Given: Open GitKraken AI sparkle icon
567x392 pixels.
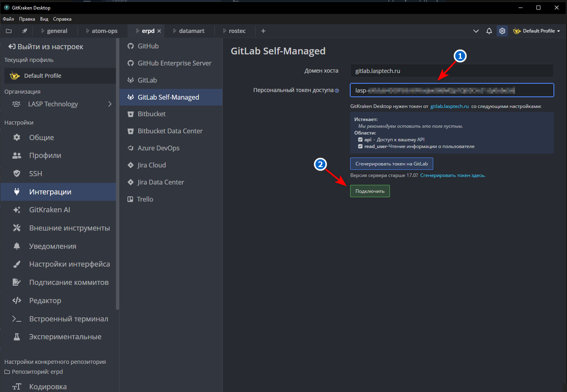Looking at the screenshot, I should tap(17, 210).
